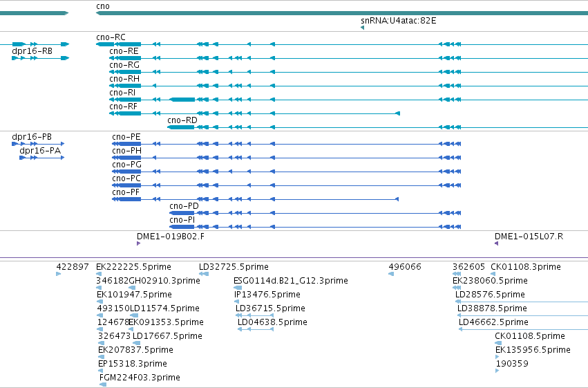Click the 346182 feature label
The image size is (588, 388).
coord(113,281)
